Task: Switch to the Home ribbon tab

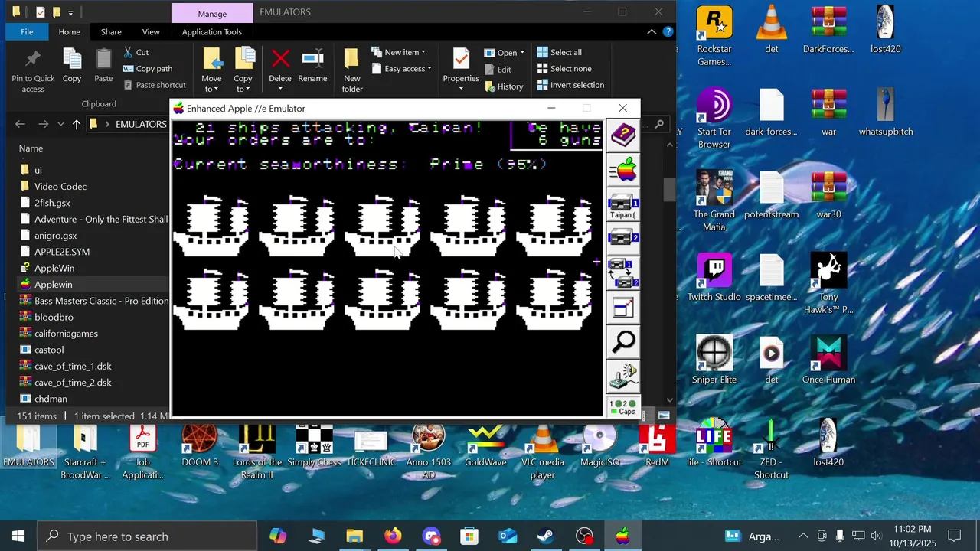Action: [x=69, y=32]
